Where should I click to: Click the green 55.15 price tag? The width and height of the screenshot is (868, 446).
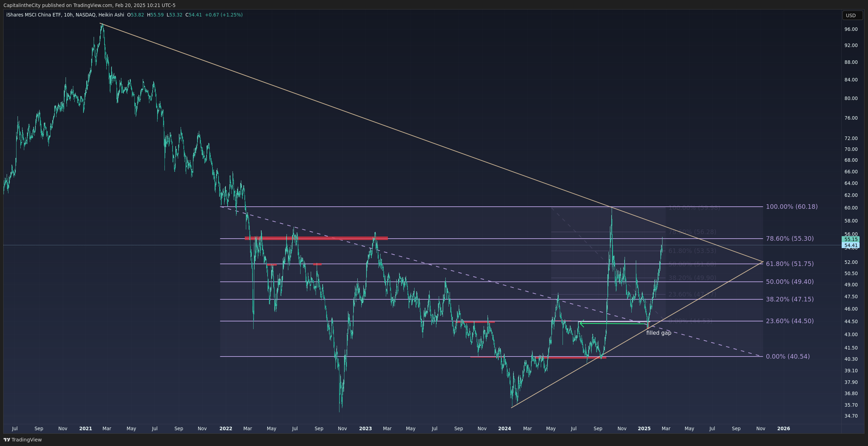click(x=851, y=239)
